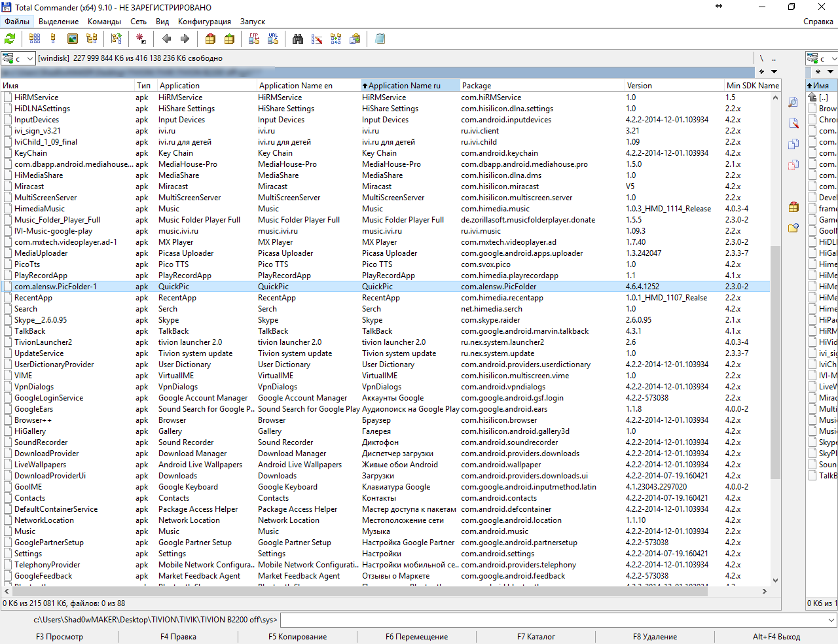838x644 pixels.
Task: Click the edit file pencil icon in the vertical bar
Action: 793,123
